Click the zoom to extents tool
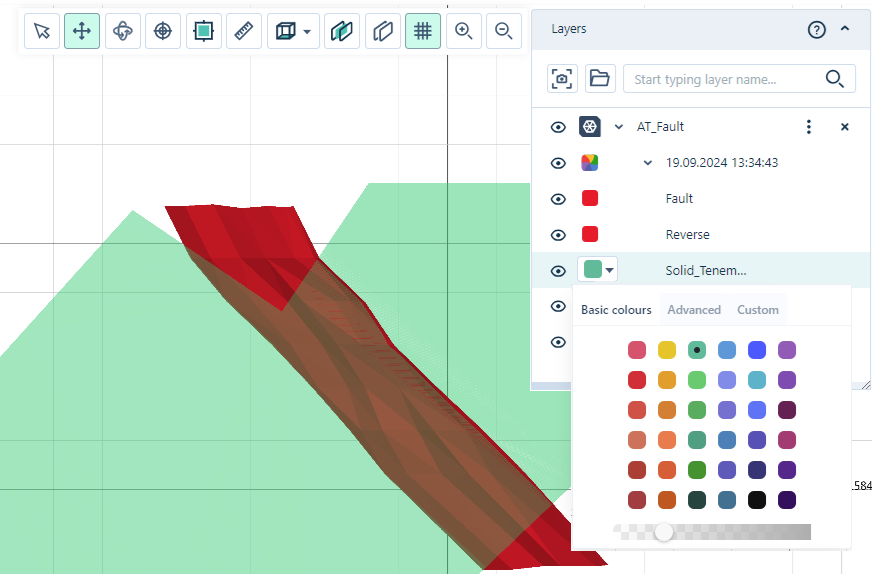The height and width of the screenshot is (574, 872). (204, 31)
